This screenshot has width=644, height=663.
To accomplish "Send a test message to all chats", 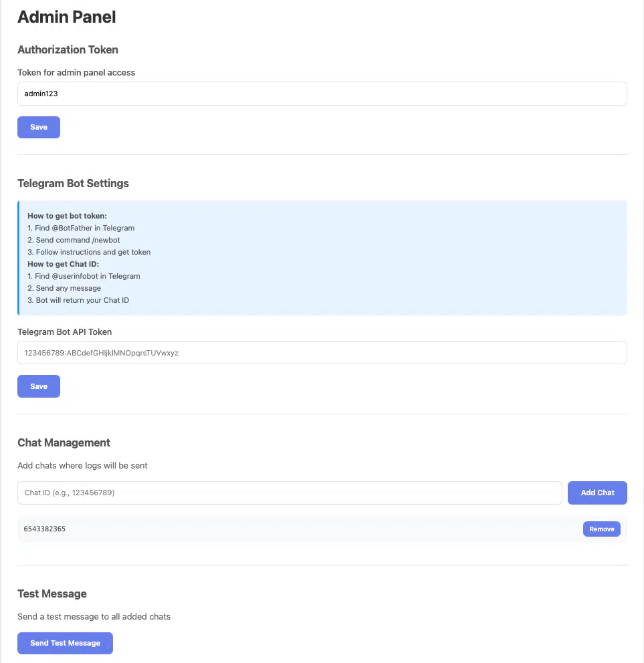I will point(65,643).
